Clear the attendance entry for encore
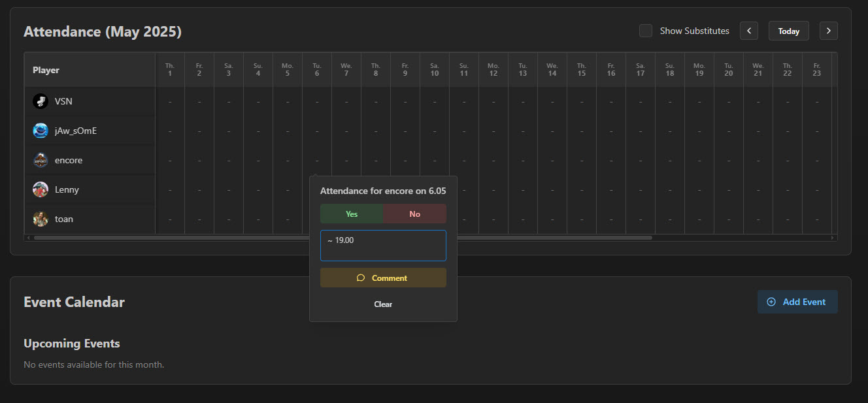 (383, 304)
